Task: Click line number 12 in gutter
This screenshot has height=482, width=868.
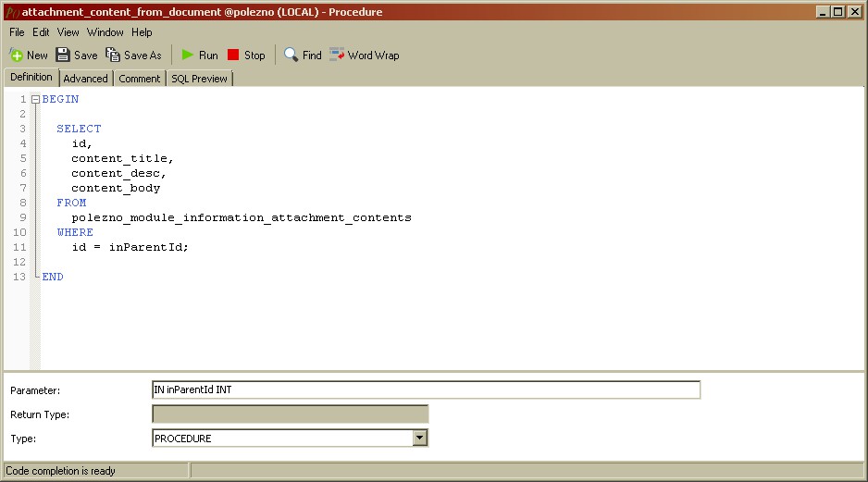Action: [x=19, y=262]
